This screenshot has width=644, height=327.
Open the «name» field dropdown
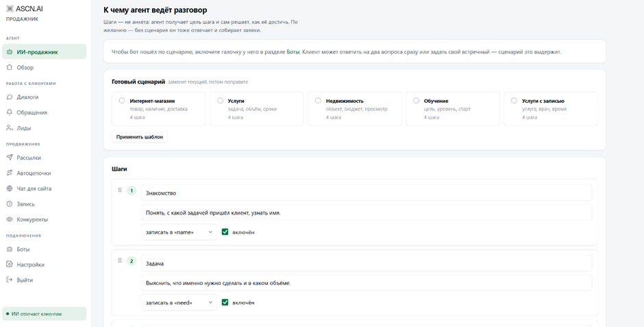[x=179, y=232]
